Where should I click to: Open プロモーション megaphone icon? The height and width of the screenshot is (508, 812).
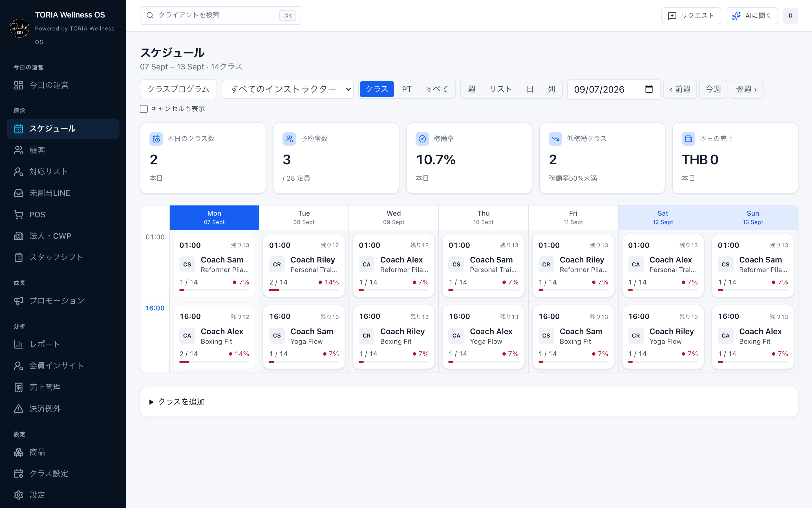[18, 301]
